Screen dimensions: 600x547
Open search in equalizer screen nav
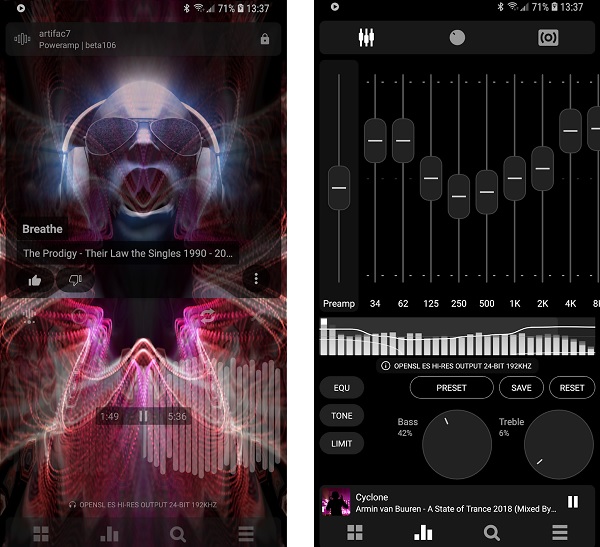(492, 532)
